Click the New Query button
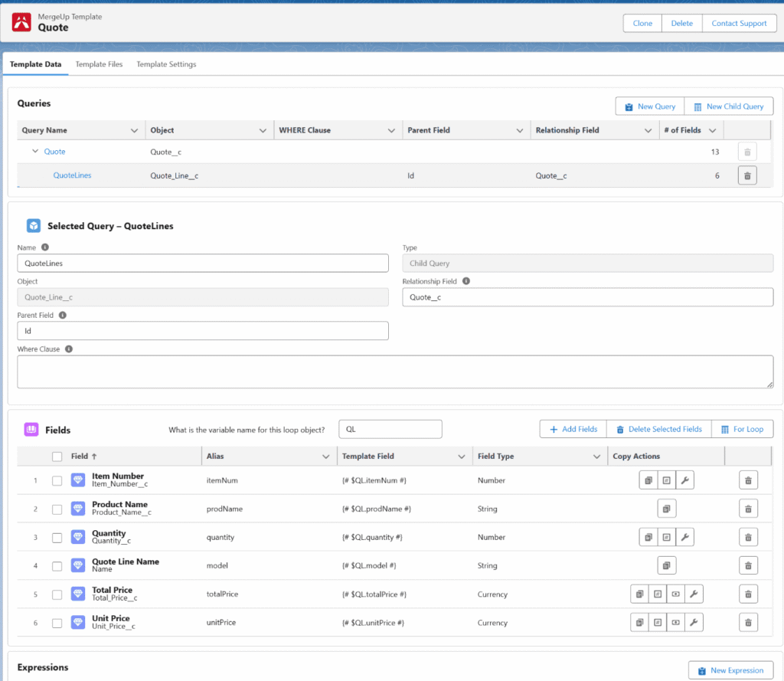Screen dimensions: 784x681 click(650, 106)
